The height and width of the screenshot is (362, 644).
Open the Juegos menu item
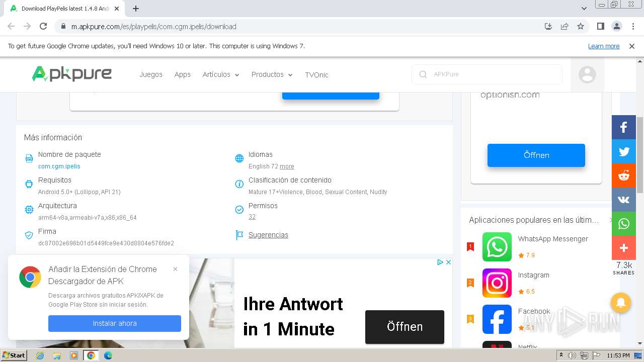click(151, 74)
